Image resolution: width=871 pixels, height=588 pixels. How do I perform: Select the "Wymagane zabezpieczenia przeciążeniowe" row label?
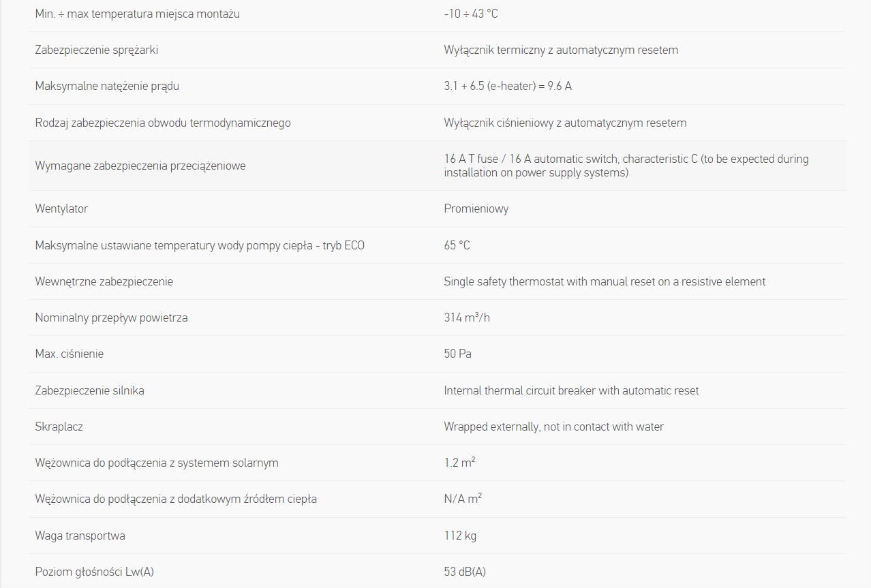[x=140, y=166]
